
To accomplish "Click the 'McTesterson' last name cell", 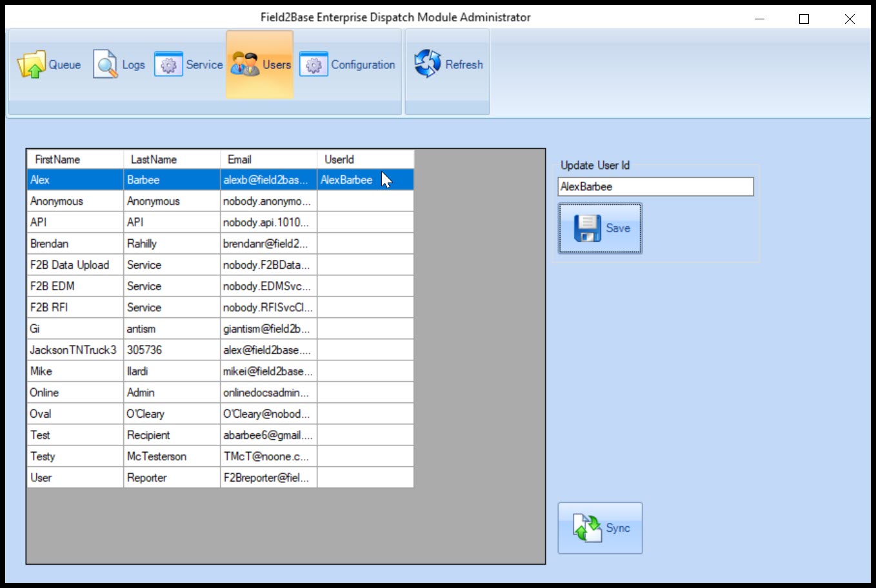I will (172, 456).
